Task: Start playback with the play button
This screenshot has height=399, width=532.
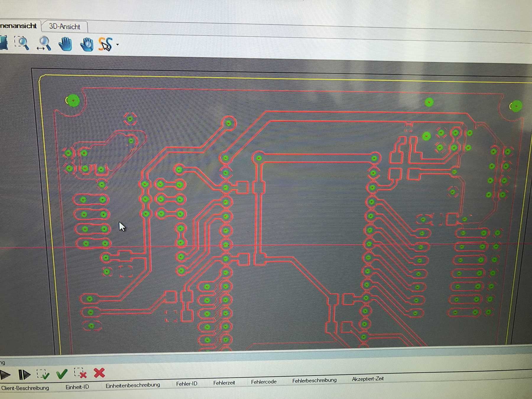Action: click(5, 375)
